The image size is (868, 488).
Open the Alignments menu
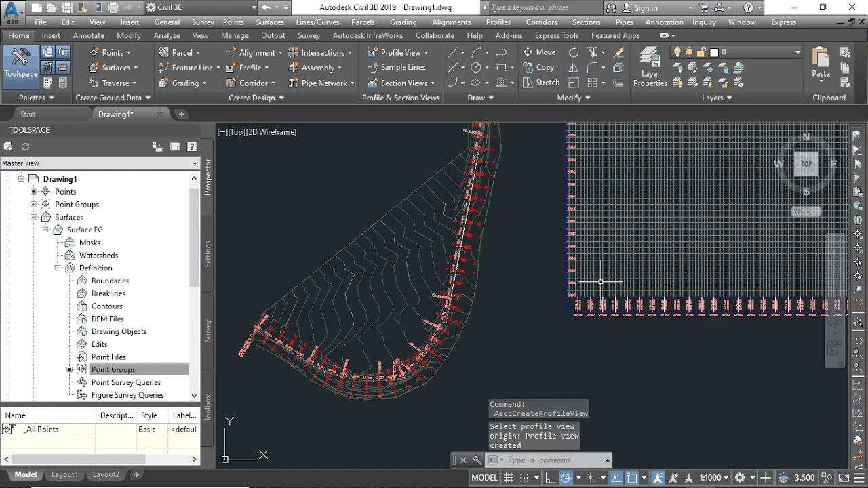tap(451, 22)
